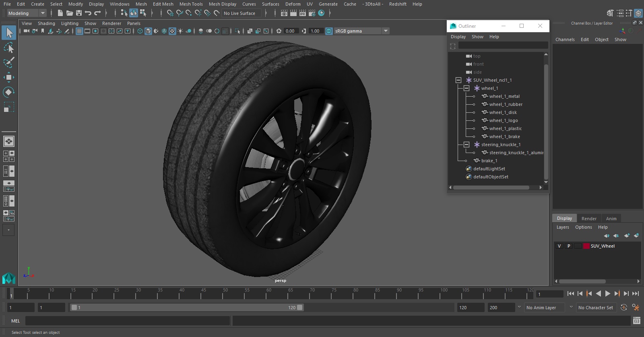Click the Outliner search field
644x337 pixels.
[x=503, y=45]
